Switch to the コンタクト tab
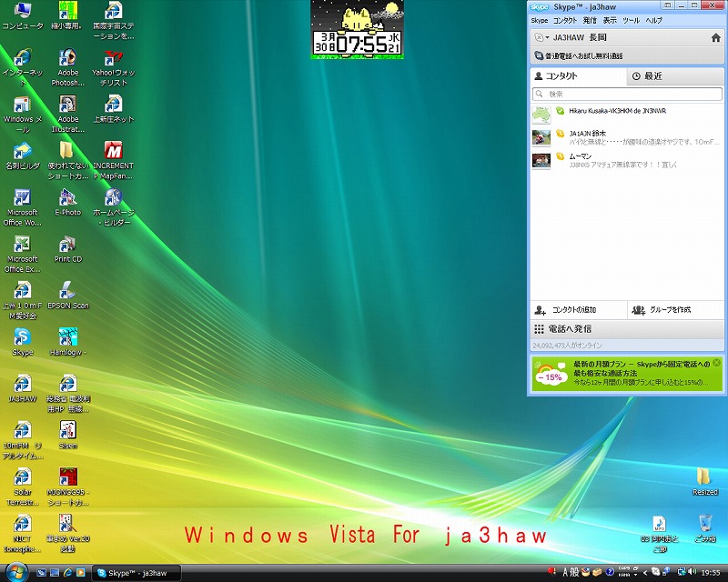 coord(578,76)
